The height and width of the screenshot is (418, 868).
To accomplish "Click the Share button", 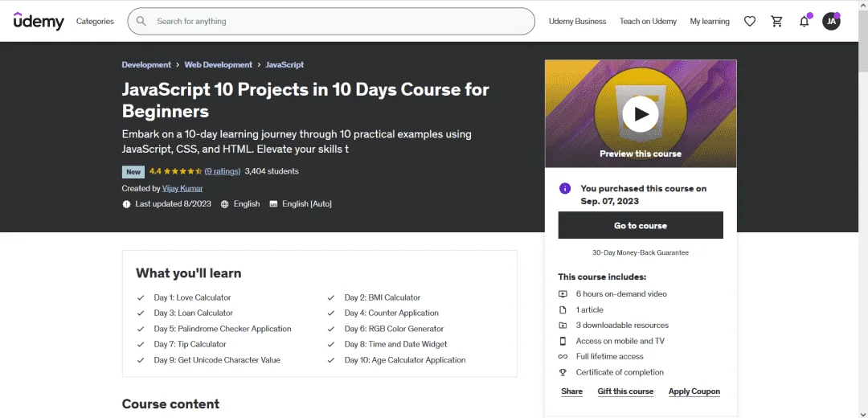I will (572, 391).
